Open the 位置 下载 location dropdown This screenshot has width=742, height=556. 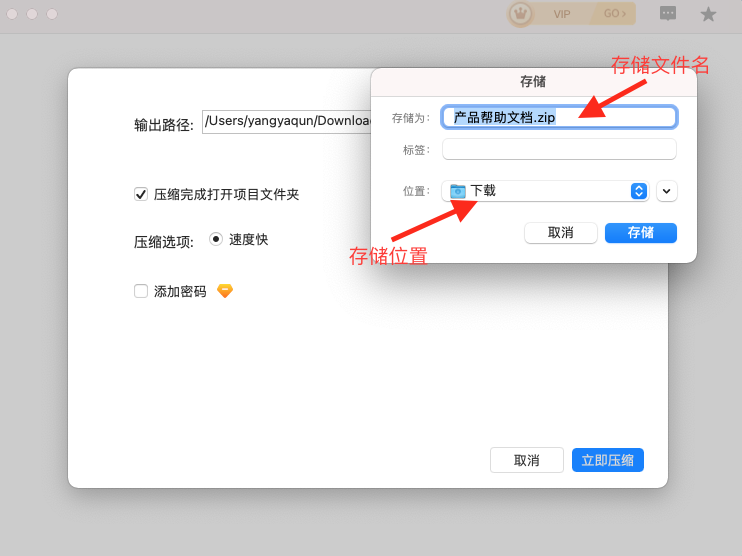[x=545, y=191]
